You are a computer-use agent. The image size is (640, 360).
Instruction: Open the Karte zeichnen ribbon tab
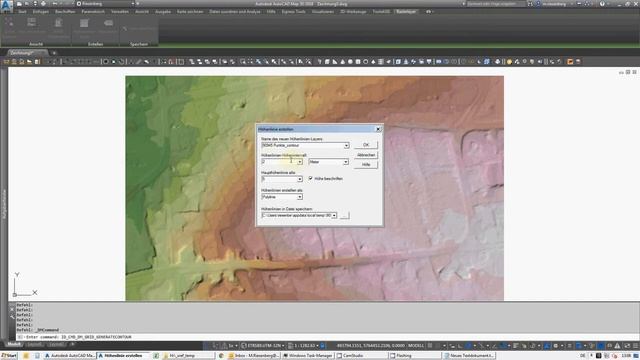(x=190, y=11)
